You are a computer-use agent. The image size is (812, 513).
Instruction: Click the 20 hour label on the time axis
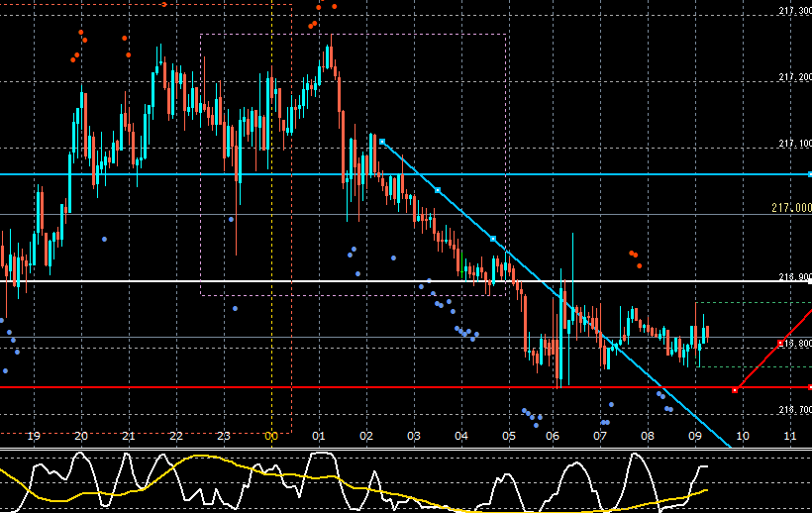81,436
